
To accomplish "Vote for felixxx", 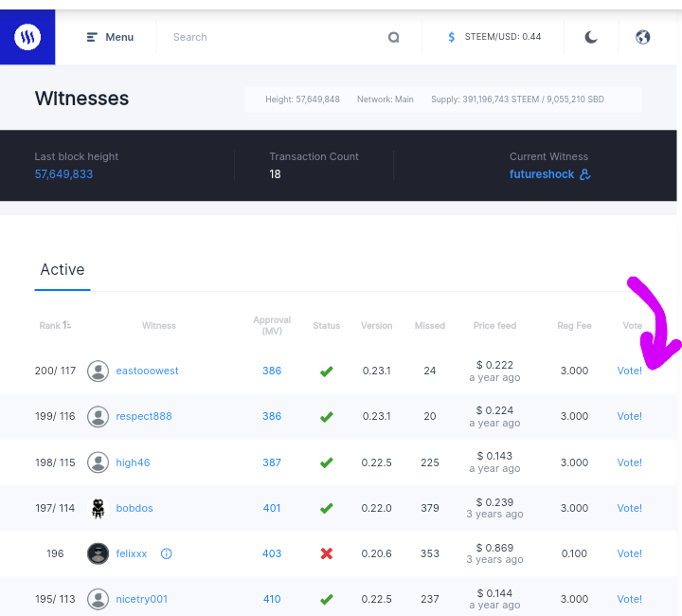I will coord(629,553).
